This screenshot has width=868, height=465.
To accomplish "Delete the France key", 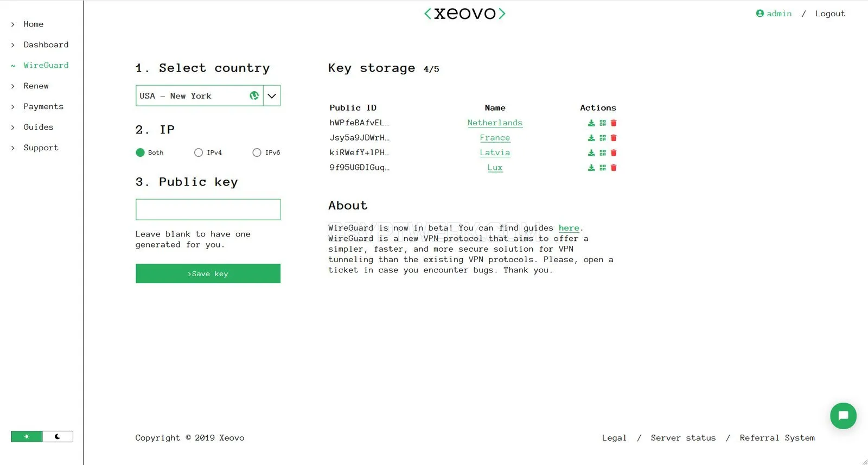I will click(x=614, y=138).
